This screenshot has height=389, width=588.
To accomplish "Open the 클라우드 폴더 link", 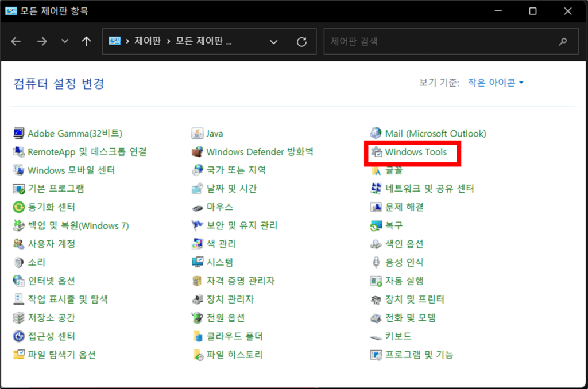I will [x=235, y=336].
